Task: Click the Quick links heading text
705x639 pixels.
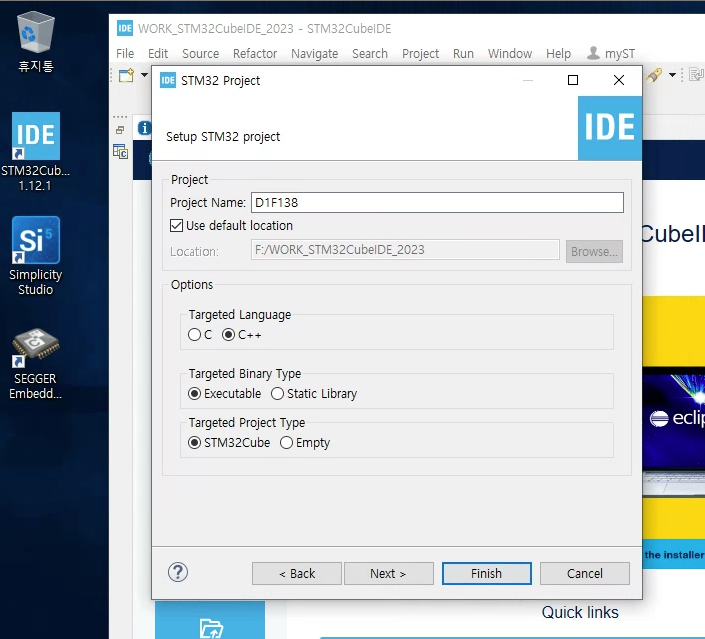Action: point(580,612)
